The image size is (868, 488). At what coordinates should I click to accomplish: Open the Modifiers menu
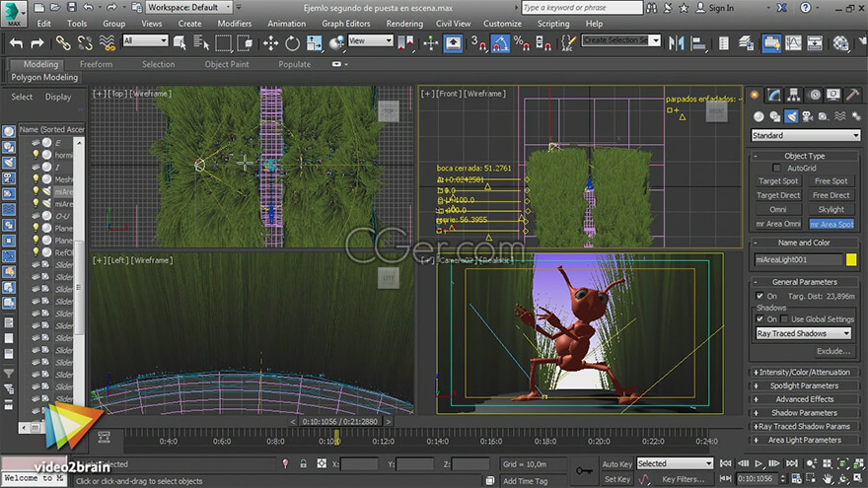[234, 24]
